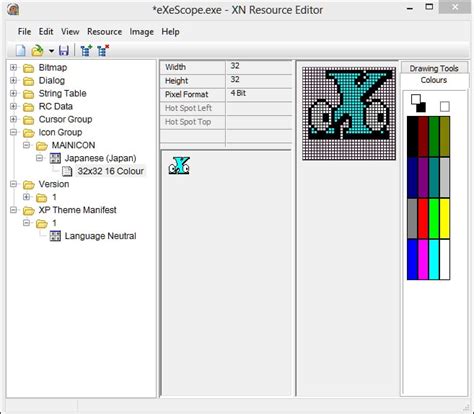Screen dimensions: 474x414
Task: Pick the magenta colour swatch
Action: pos(423,259)
